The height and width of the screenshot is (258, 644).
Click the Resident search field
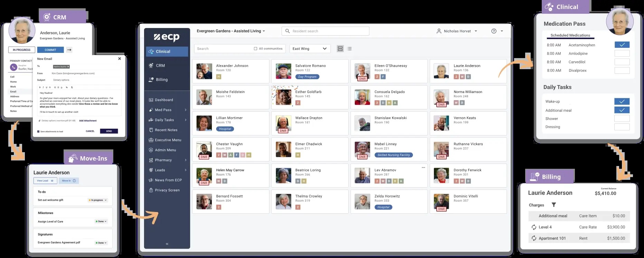[x=325, y=31]
